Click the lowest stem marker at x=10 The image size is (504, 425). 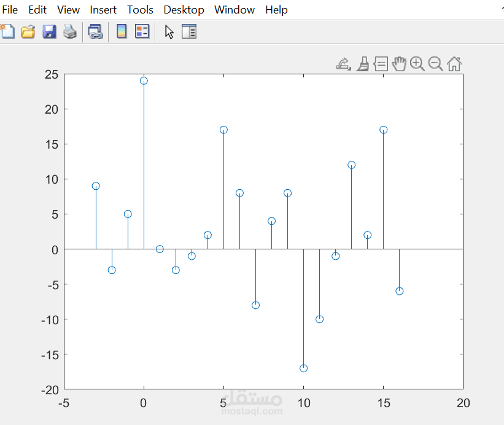[303, 368]
